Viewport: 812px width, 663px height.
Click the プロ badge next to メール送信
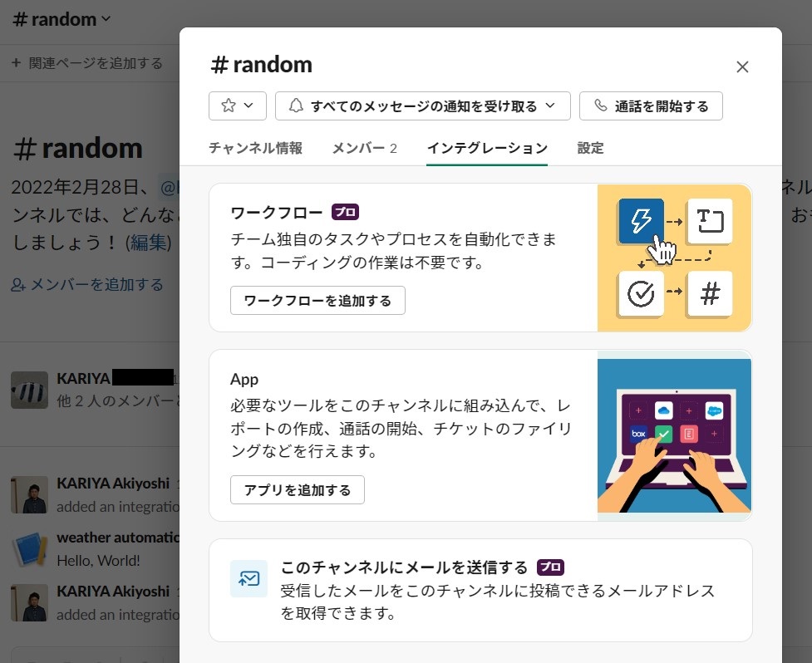[x=550, y=567]
